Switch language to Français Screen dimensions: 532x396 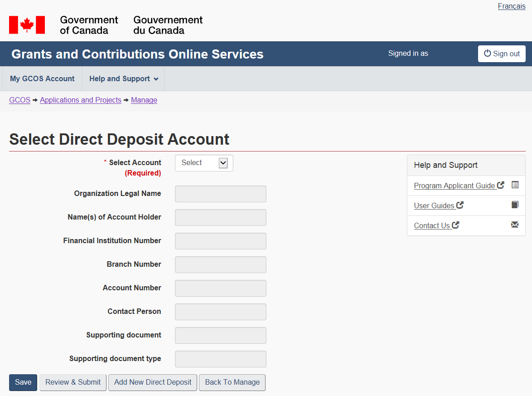click(x=512, y=6)
